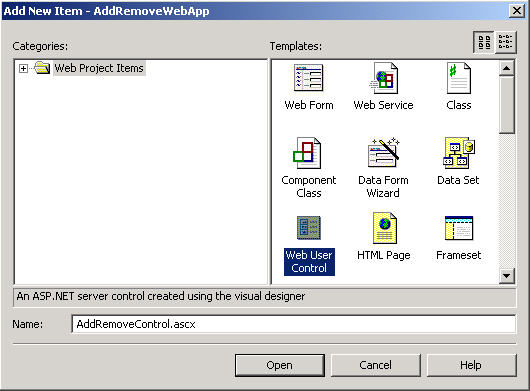The height and width of the screenshot is (391, 530).
Task: Close the Add New Item dialog
Action: point(517,10)
